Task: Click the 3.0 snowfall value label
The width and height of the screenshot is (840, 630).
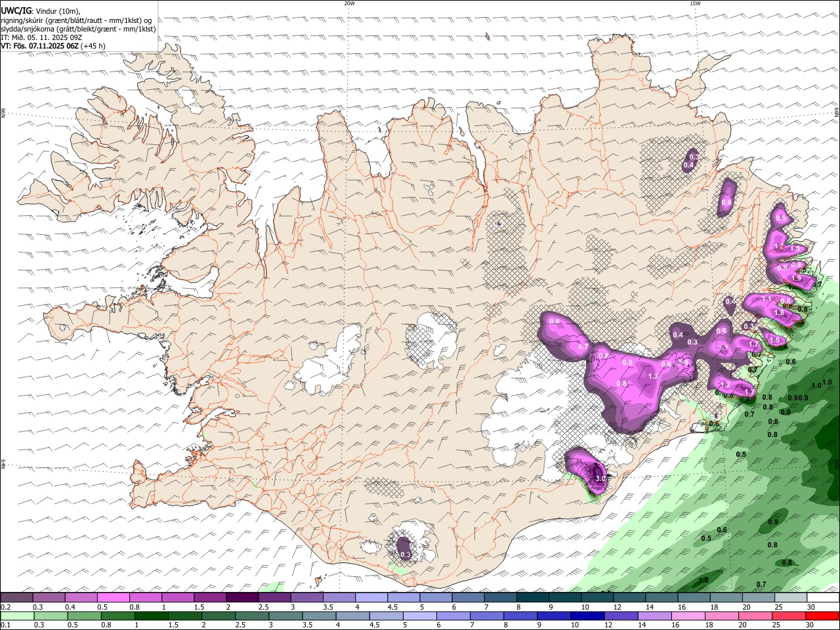Action: 600,479
